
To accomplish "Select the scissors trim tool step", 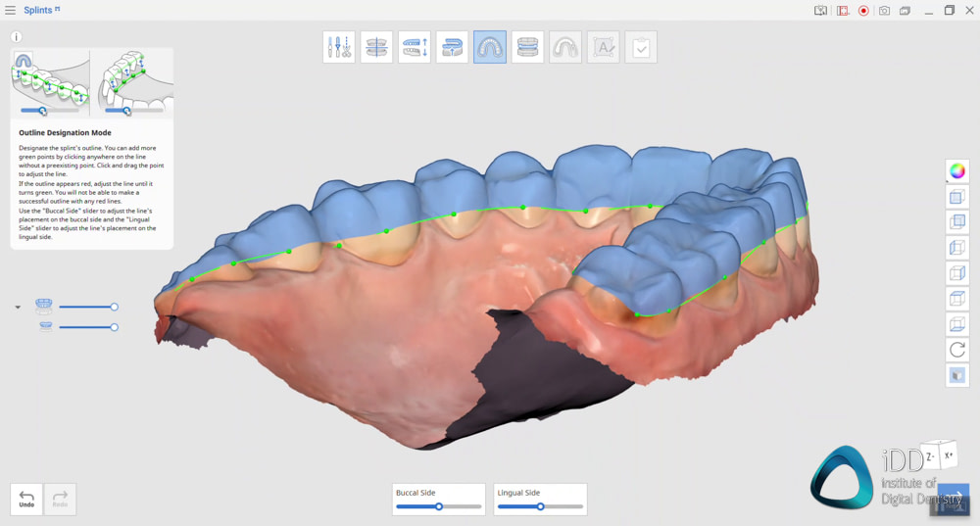I will coord(339,47).
